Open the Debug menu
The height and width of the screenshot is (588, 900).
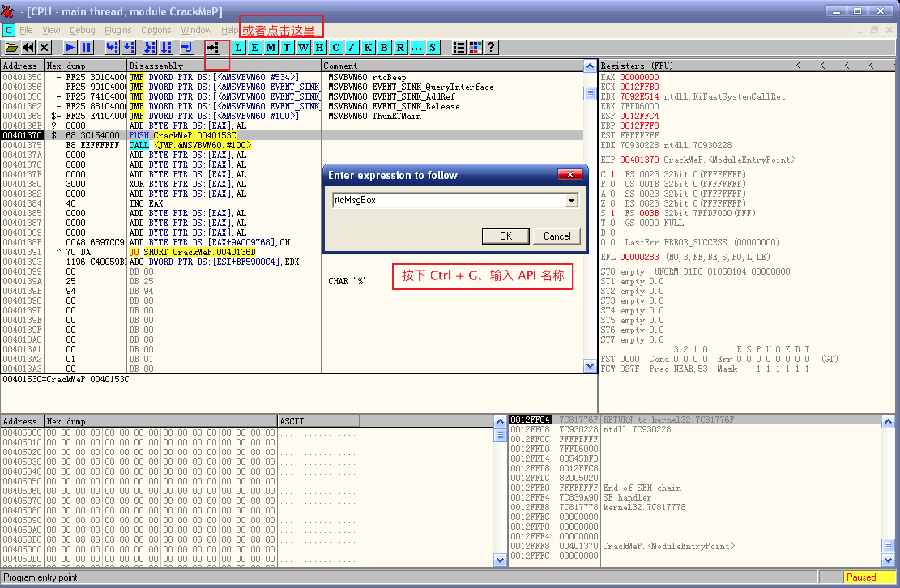point(82,30)
